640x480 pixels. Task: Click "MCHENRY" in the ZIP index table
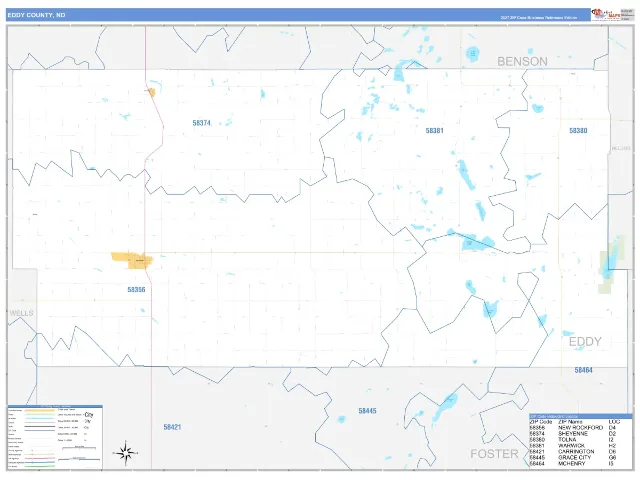click(572, 464)
